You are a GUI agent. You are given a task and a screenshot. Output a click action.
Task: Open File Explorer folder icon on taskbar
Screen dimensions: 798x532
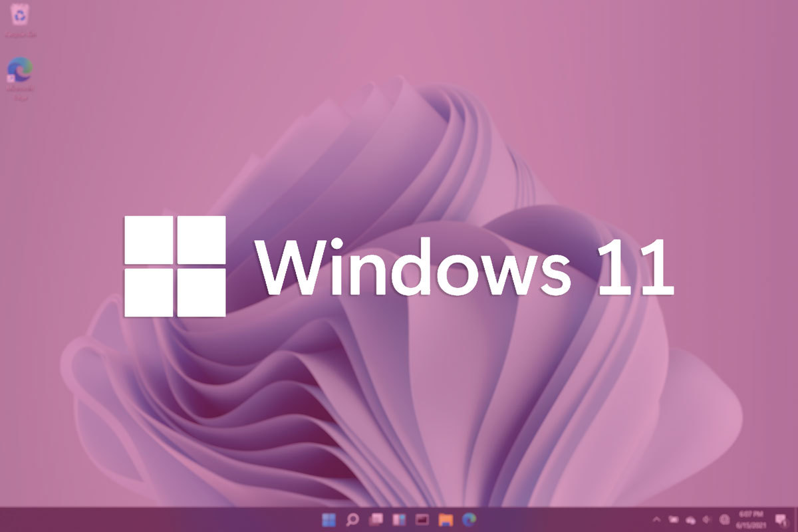coord(446,519)
